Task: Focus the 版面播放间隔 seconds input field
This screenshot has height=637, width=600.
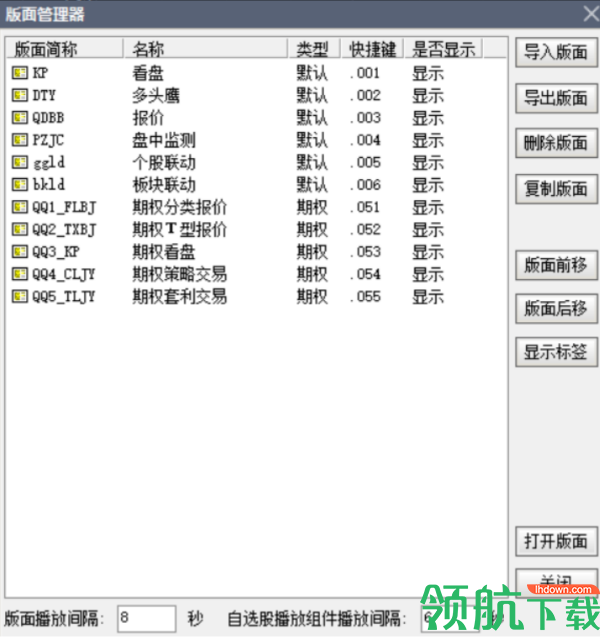Action: click(147, 619)
